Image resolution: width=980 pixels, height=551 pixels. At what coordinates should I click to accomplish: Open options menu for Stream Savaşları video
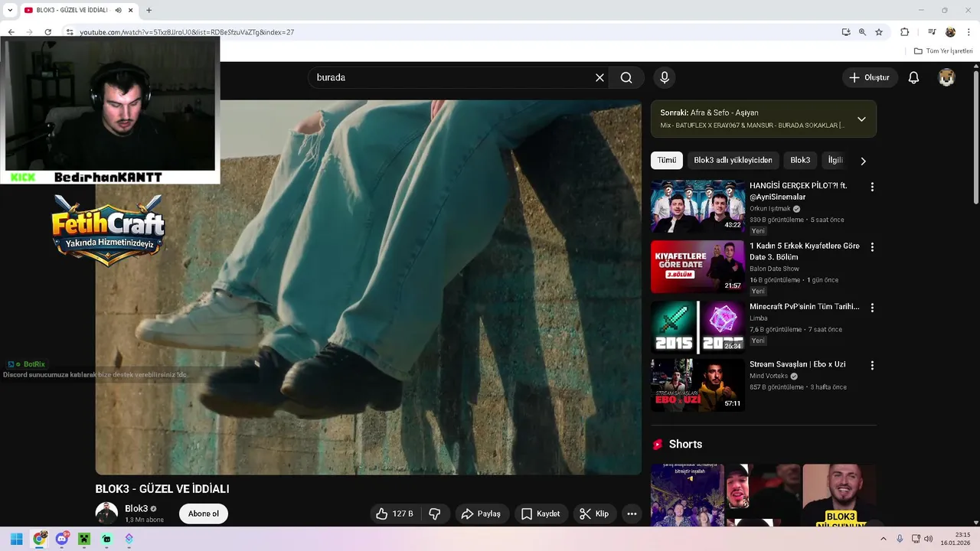[872, 366]
